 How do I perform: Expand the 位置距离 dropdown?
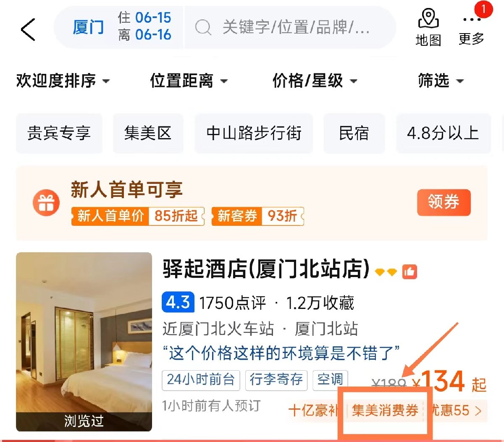[x=189, y=81]
